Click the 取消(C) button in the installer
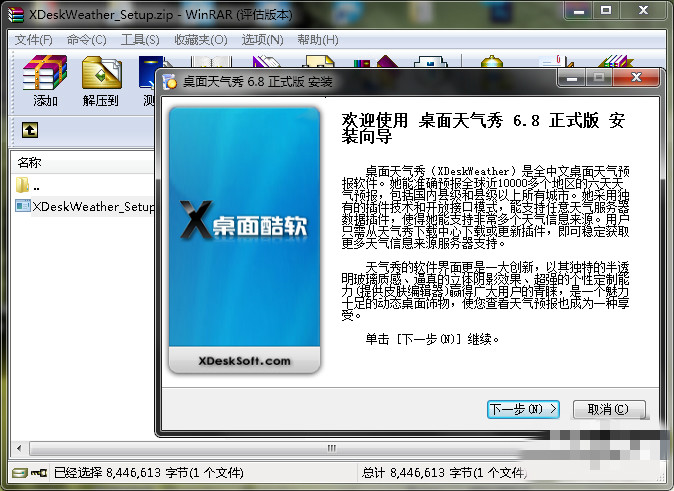Screen dimensions: 674x491 (609, 409)
